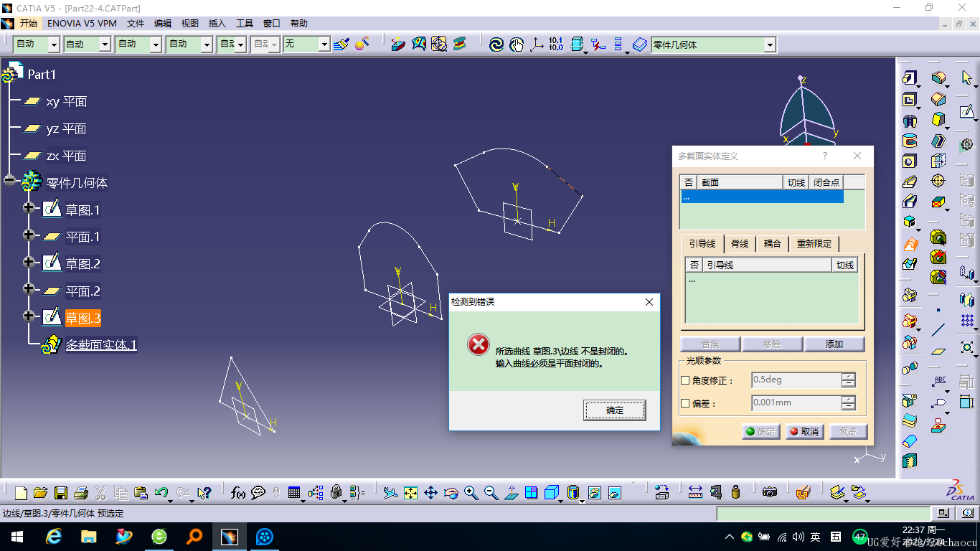Click the 添加 button

[x=834, y=344]
